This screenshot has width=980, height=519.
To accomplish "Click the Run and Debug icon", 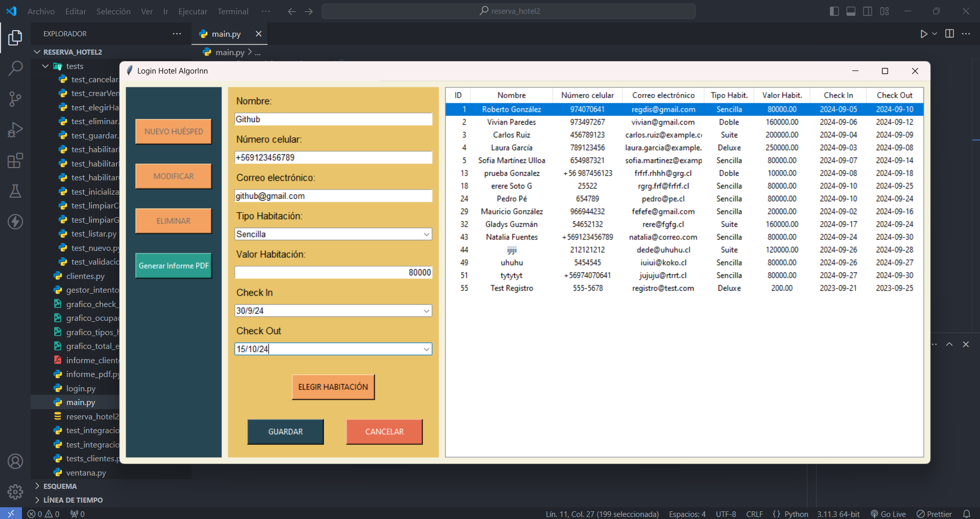I will click(15, 130).
